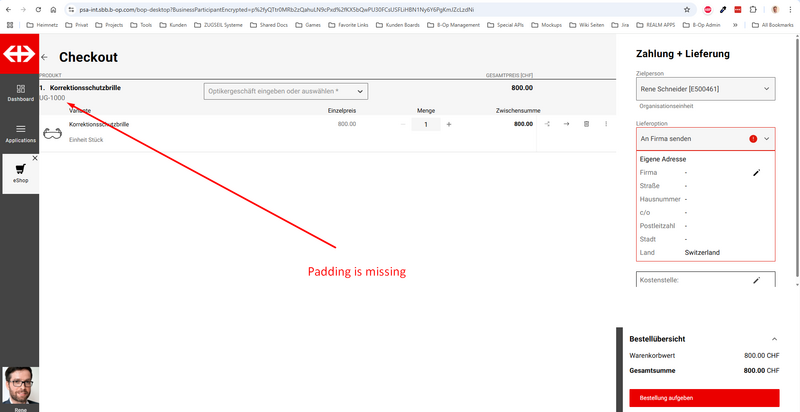
Task: Expand the Zielperson Rene Schneider dropdown
Action: coord(706,90)
